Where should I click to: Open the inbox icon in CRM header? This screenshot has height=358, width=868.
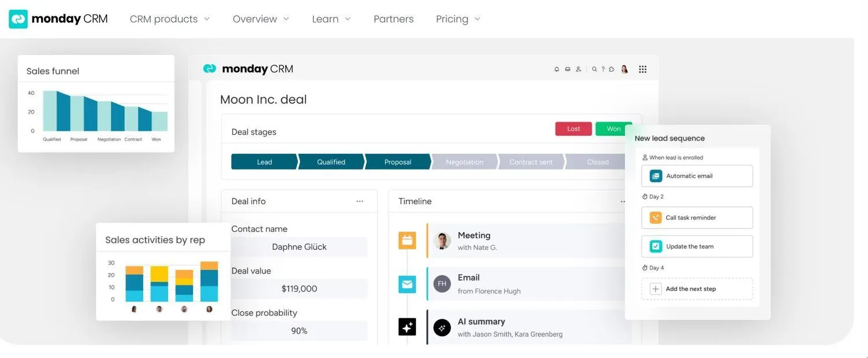568,69
